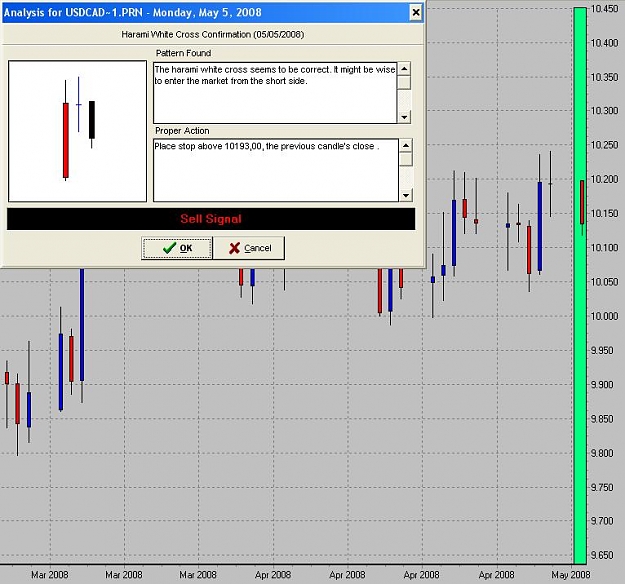Close the Analysis for USDCAD dialog
Image resolution: width=625 pixels, height=584 pixels.
point(416,13)
